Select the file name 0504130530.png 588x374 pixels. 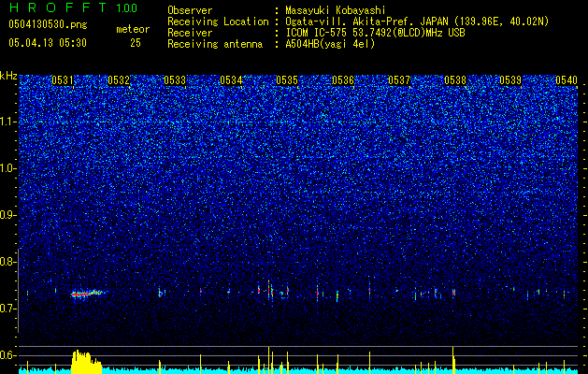pyautogui.click(x=48, y=25)
